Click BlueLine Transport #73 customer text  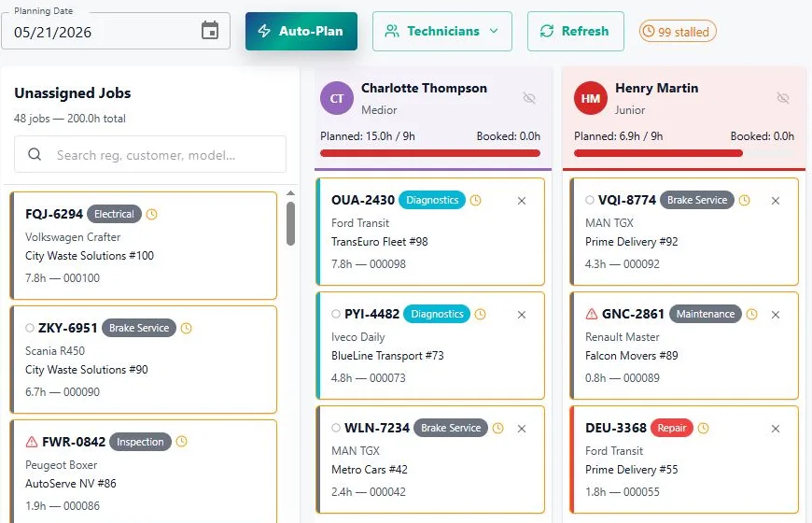[387, 356]
